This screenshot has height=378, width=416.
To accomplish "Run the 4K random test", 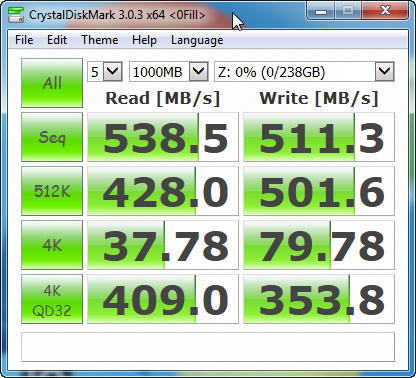I will coord(52,245).
